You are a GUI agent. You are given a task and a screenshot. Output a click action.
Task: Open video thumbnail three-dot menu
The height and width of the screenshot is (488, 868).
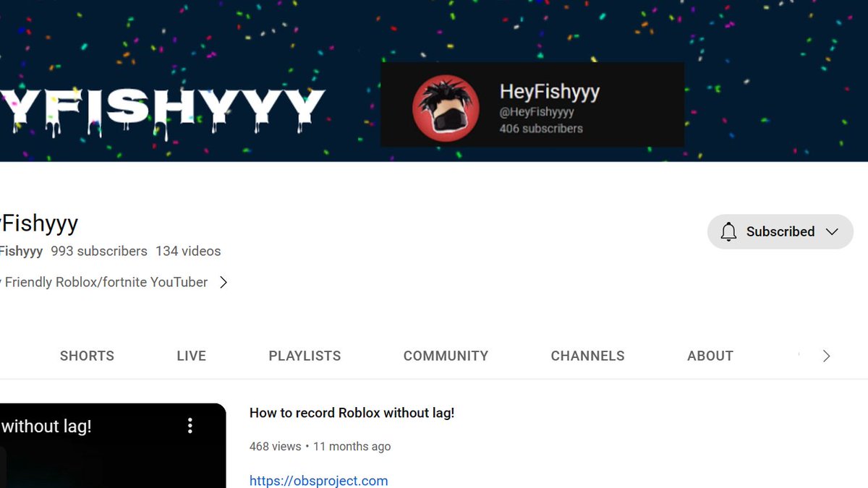(x=190, y=425)
